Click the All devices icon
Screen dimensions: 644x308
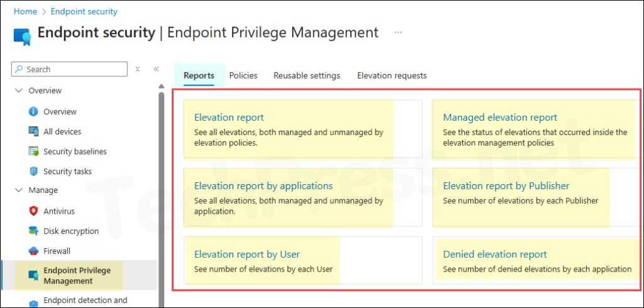33,131
